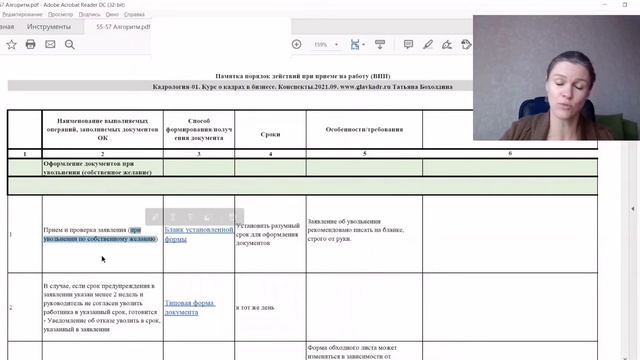640x360 pixels.
Task: Expand the fit page options arrow
Action: click(363, 44)
